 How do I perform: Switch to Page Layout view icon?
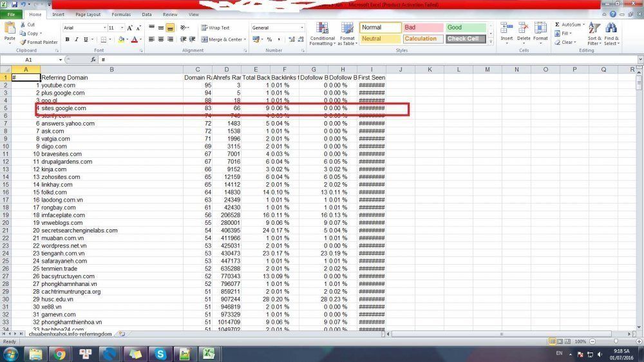[x=560, y=341]
